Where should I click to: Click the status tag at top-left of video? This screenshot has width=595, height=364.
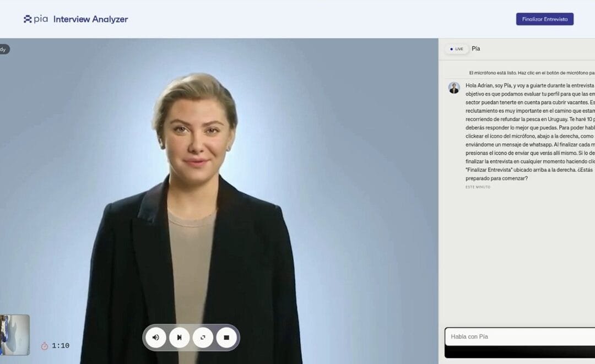tap(4, 50)
